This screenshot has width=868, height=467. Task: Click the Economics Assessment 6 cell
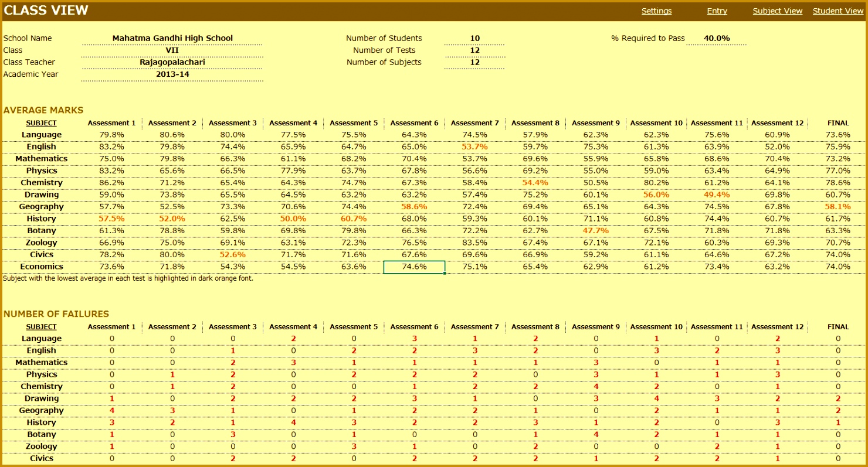coord(414,266)
